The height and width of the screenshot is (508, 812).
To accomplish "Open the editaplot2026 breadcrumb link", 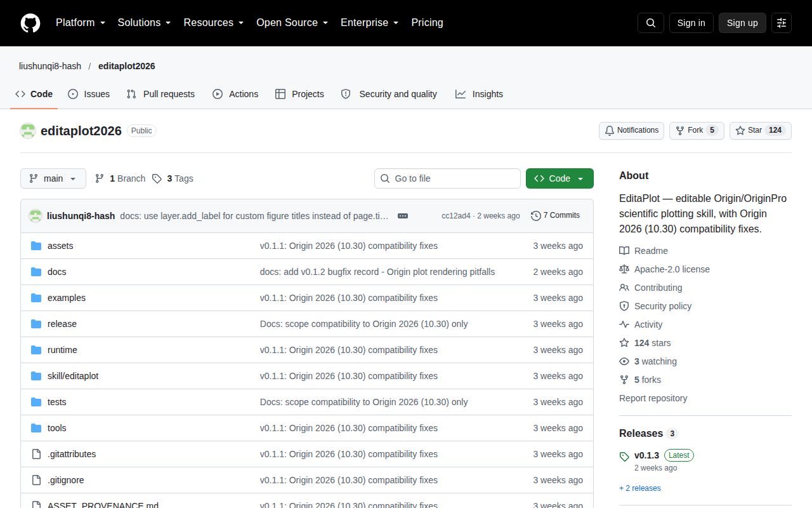I will (x=126, y=66).
